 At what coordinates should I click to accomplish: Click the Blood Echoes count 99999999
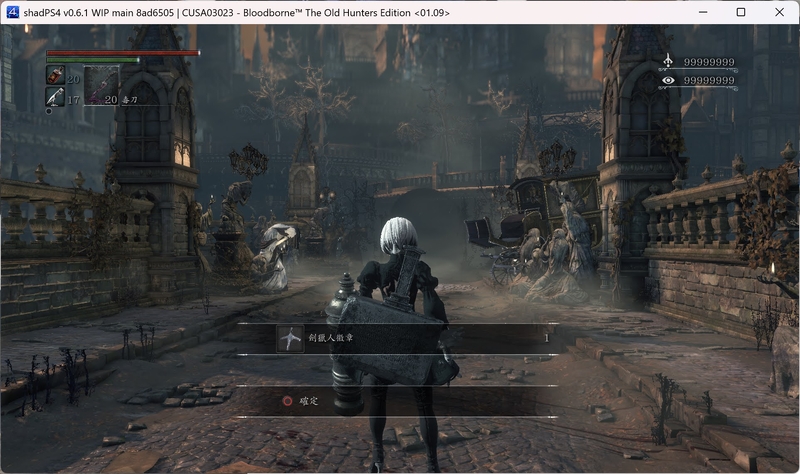pos(709,62)
